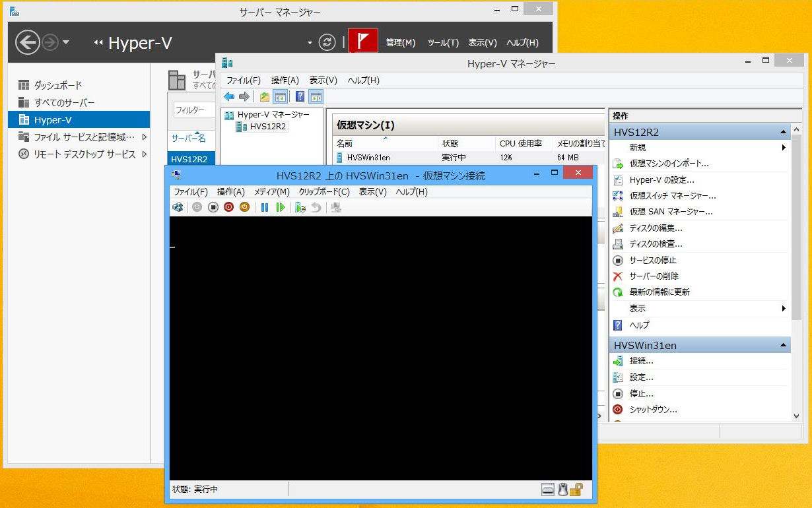Click the VM connection window title bar icon
The width and height of the screenshot is (812, 508).
tap(176, 175)
